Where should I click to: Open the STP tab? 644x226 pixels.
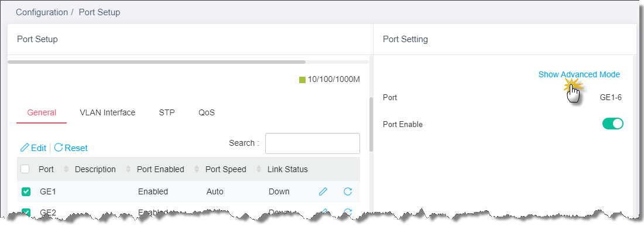(167, 112)
